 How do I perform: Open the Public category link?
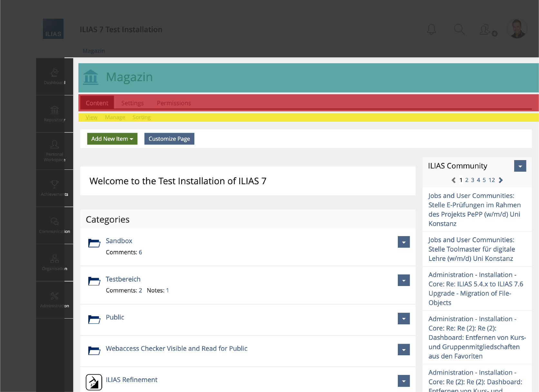115,317
